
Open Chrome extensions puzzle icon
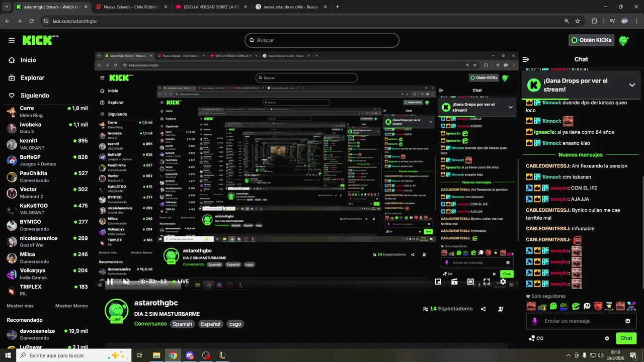click(594, 21)
